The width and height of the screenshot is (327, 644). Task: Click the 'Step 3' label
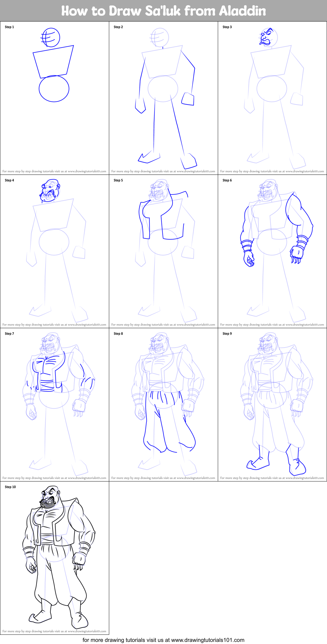(227, 27)
